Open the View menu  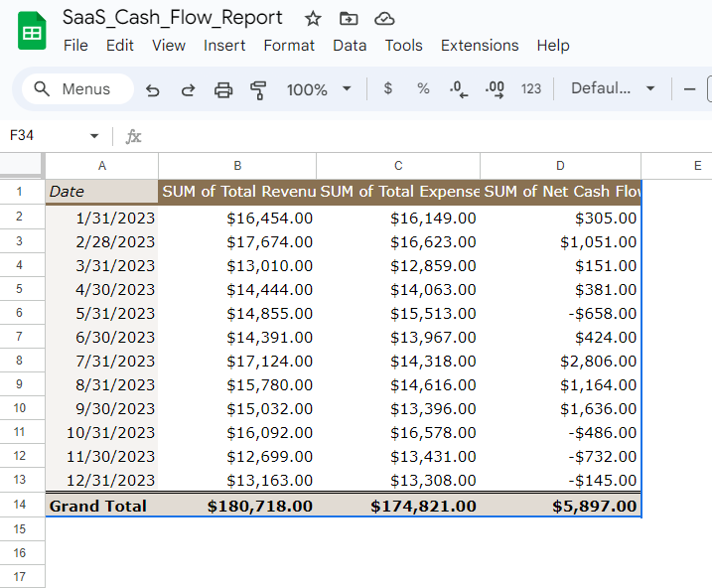point(169,46)
